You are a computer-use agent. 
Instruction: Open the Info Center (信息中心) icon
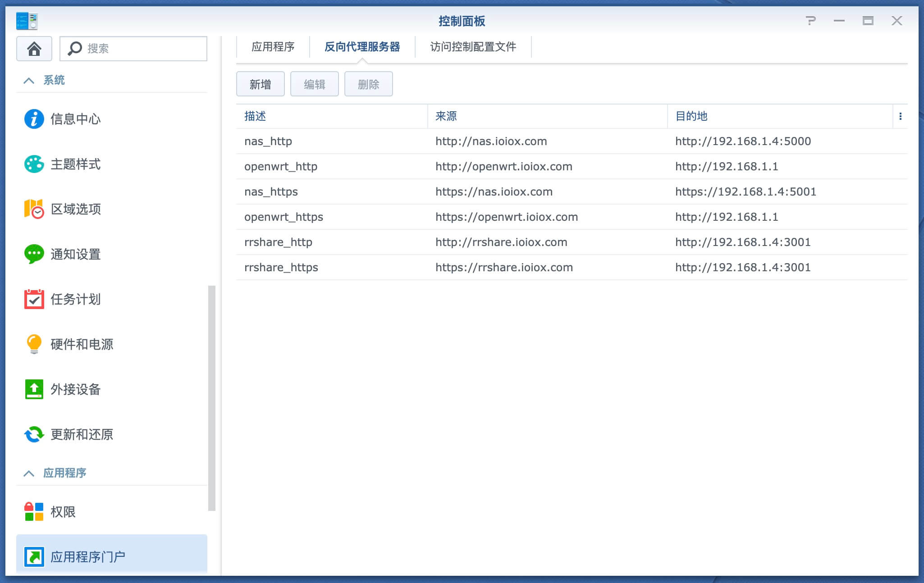point(34,119)
